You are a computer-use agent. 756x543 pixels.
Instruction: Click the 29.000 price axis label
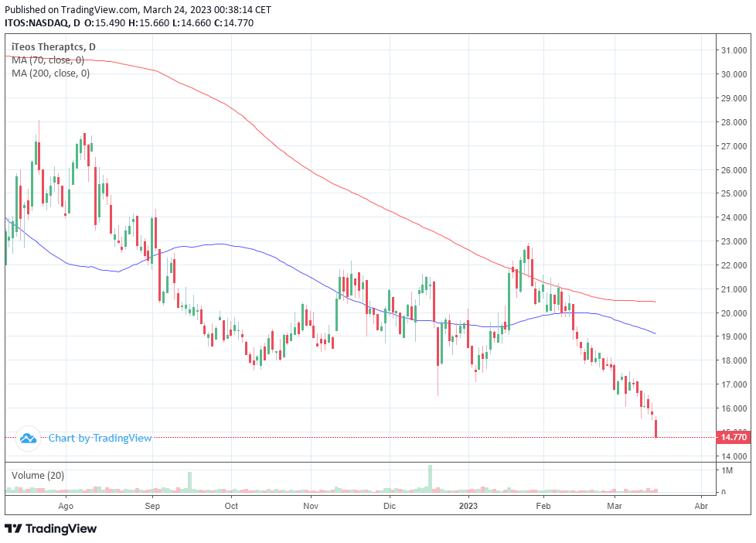tap(734, 98)
